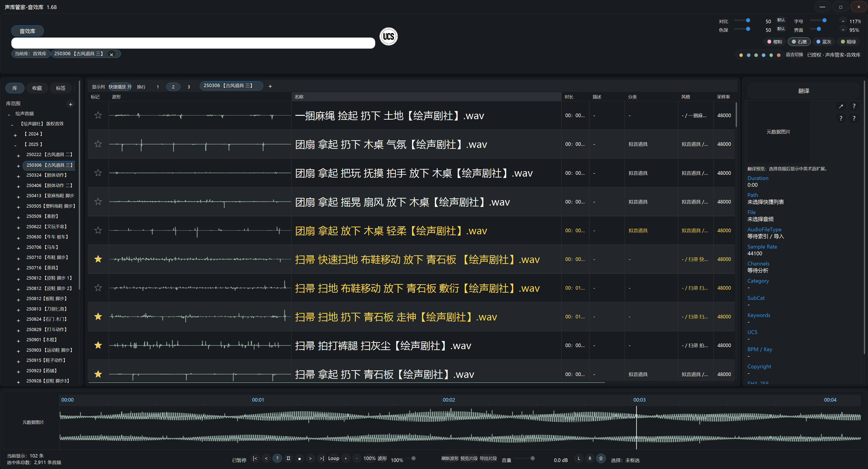
Task: Click the minus button beside 117%
Action: (x=843, y=21)
